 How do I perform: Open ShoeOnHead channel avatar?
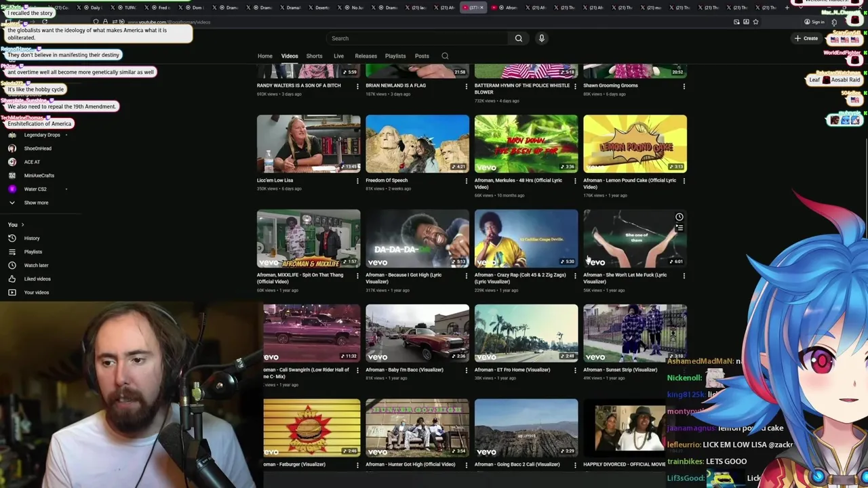(x=12, y=148)
